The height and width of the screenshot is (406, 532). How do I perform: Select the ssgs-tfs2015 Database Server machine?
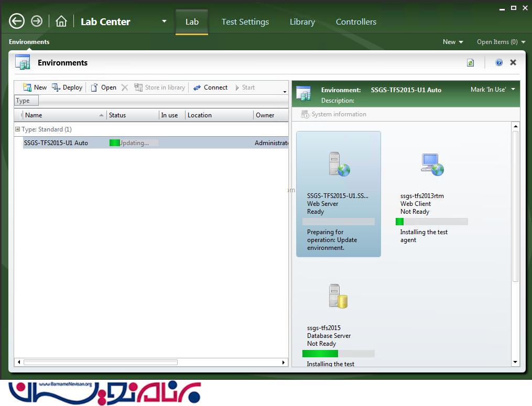pos(338,296)
